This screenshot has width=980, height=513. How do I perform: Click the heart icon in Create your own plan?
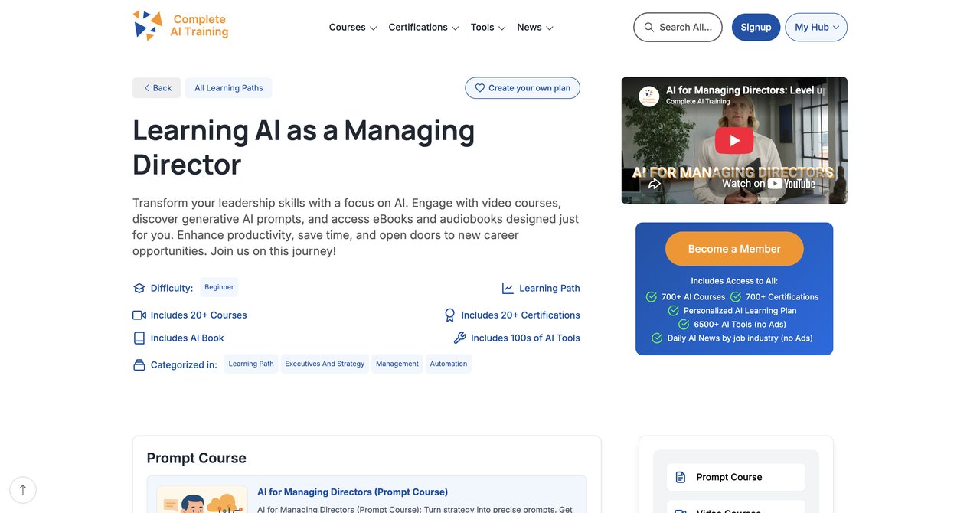pos(480,88)
